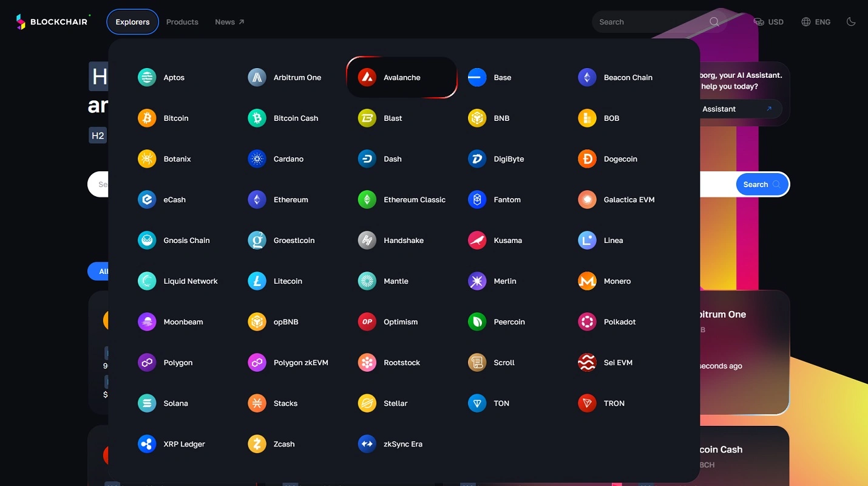
Task: Click the Dash icon
Action: (x=367, y=159)
